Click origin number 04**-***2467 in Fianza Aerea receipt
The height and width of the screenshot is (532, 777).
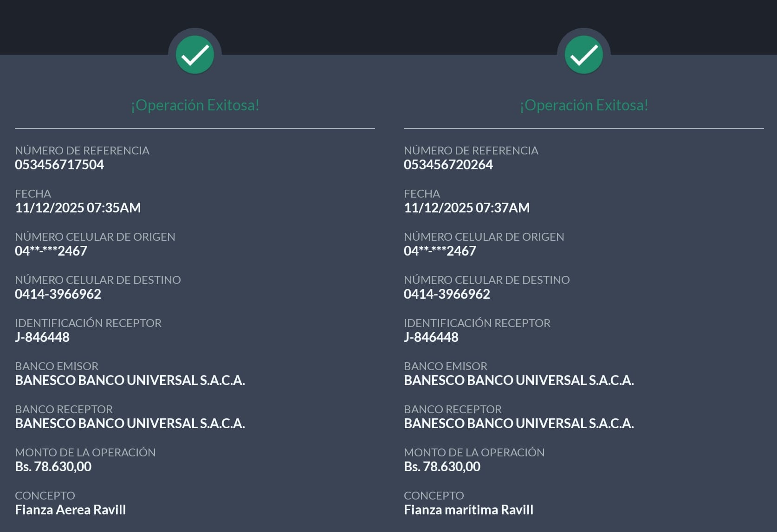51,251
